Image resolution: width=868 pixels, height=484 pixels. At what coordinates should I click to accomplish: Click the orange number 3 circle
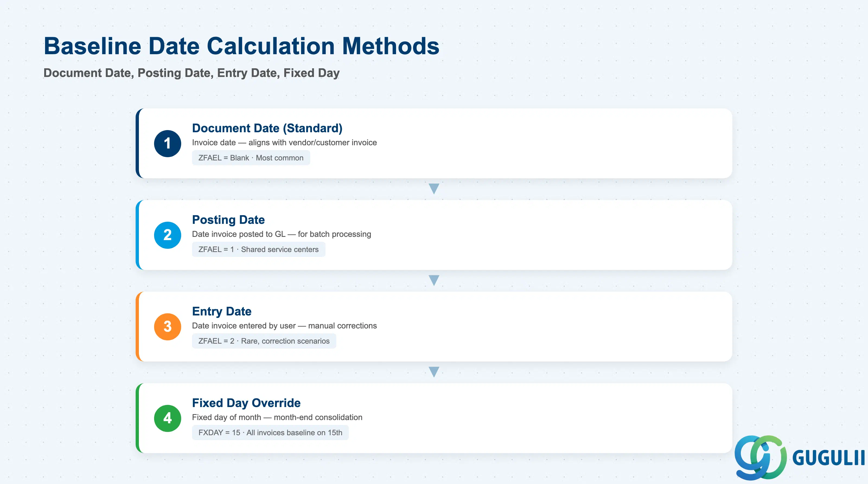point(167,327)
